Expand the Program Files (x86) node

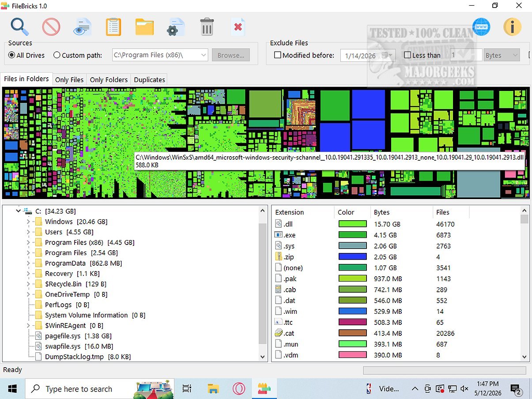(28, 242)
